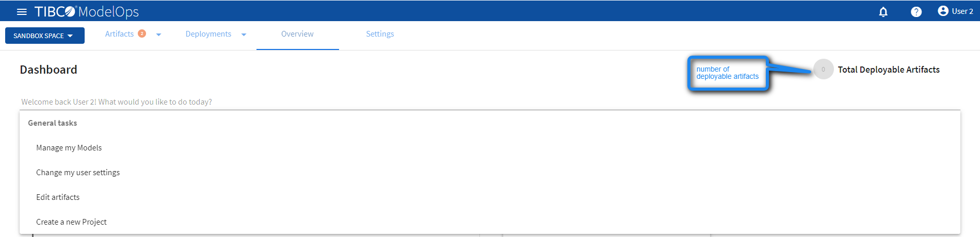The height and width of the screenshot is (237, 980).
Task: Expand the Artifacts dropdown arrow
Action: pyautogui.click(x=158, y=35)
